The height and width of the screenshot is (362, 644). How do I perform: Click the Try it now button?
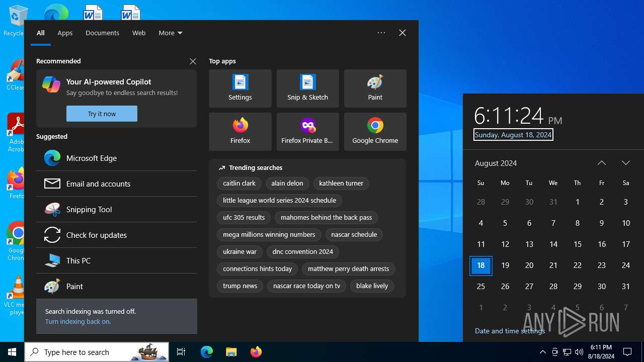tap(102, 114)
